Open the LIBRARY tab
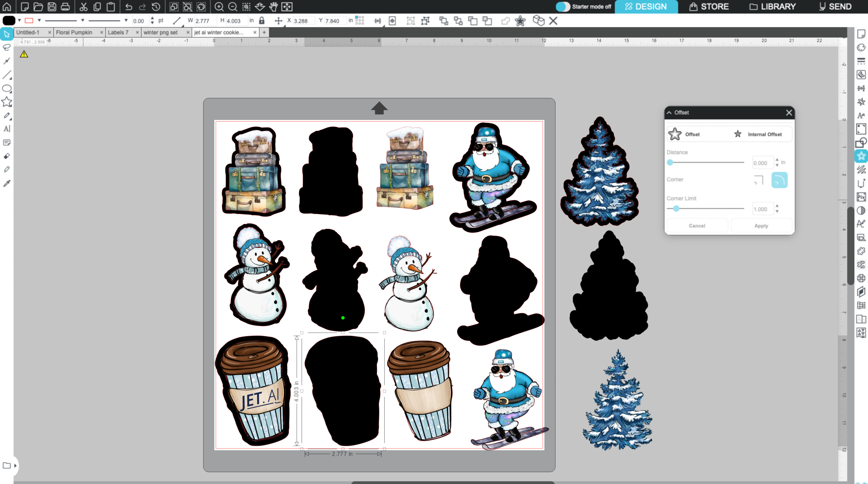868x484 pixels. 772,6
